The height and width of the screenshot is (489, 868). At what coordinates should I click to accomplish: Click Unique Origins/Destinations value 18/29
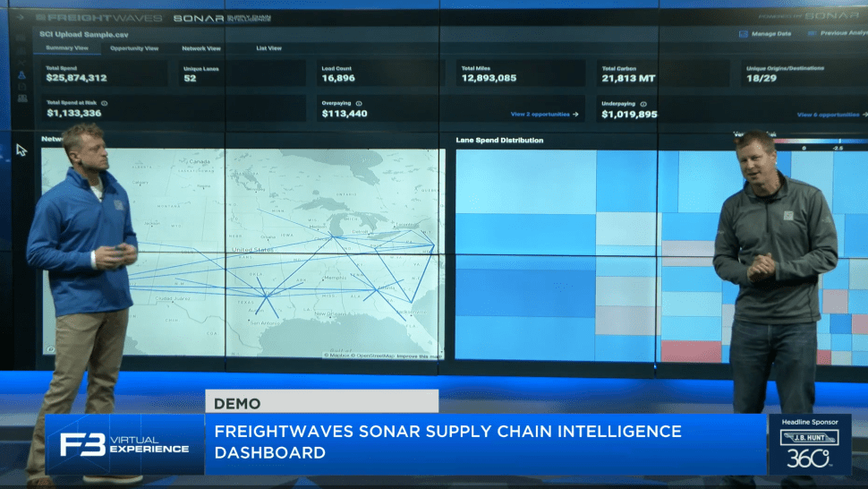(762, 78)
